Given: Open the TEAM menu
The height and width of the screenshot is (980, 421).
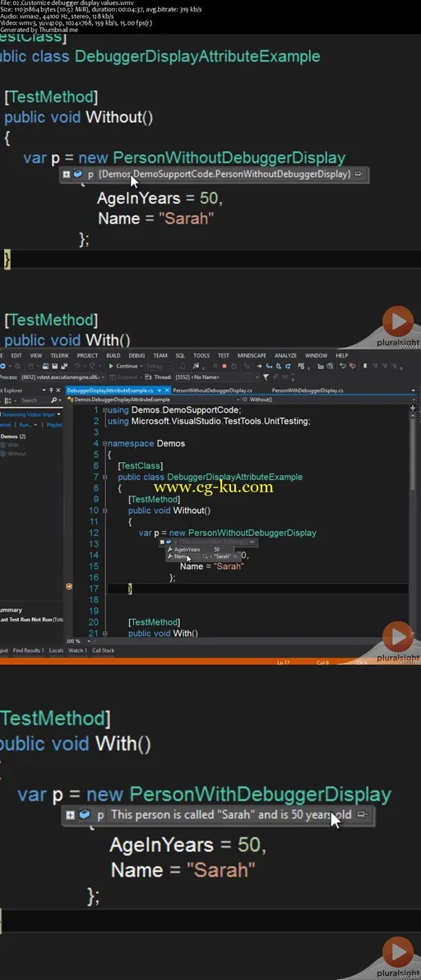Looking at the screenshot, I should (x=160, y=356).
